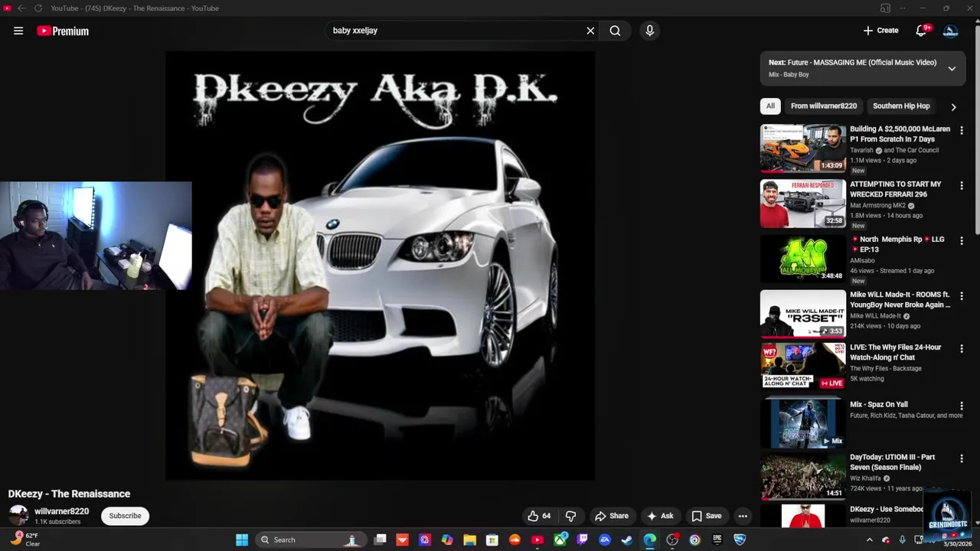This screenshot has width=980, height=551.
Task: Open options for DayToday UTIOM III video
Action: 962,458
